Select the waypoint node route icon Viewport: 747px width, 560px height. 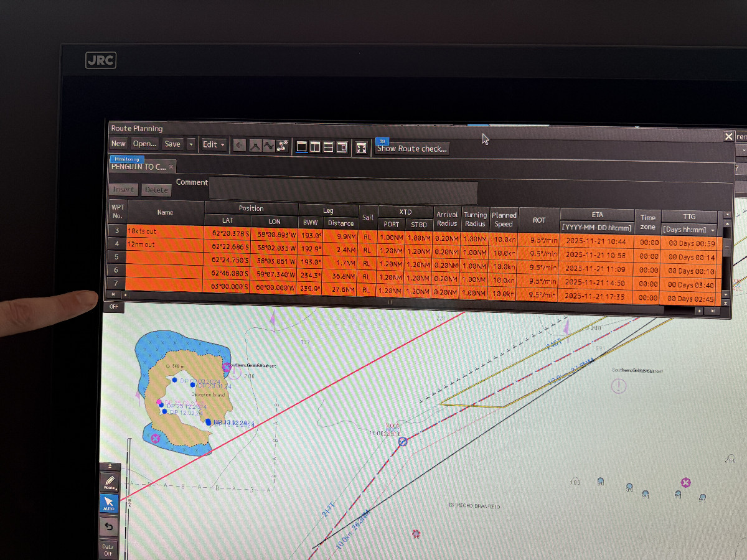pyautogui.click(x=283, y=146)
